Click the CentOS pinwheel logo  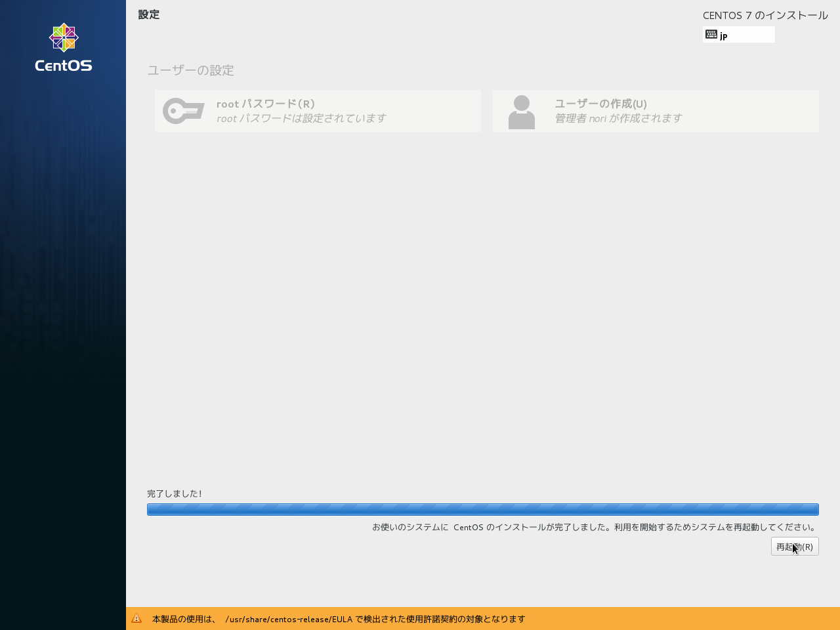coord(64,38)
